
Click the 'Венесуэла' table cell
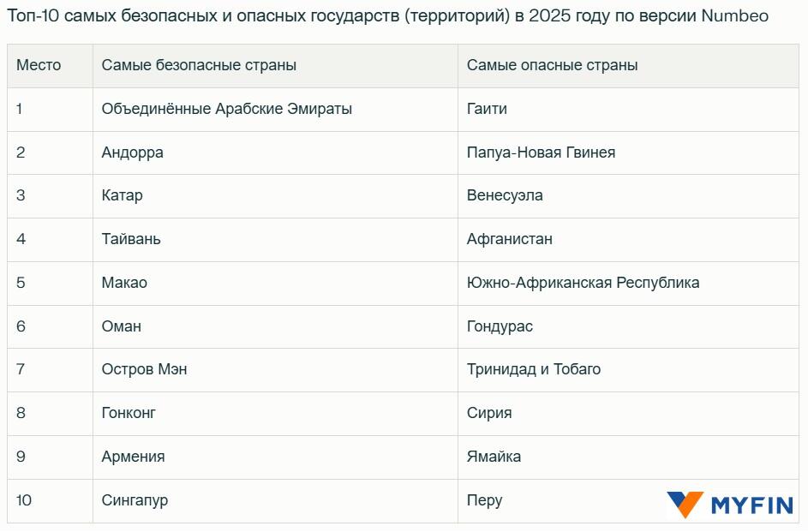click(505, 195)
